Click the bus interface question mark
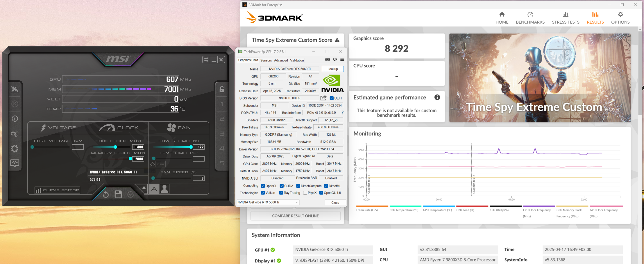This screenshot has width=644, height=264. tap(342, 113)
